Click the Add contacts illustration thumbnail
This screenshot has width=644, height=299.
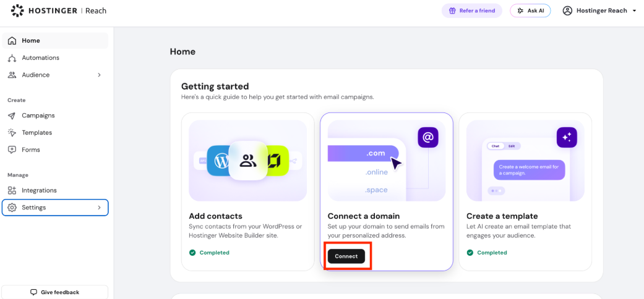click(x=247, y=161)
